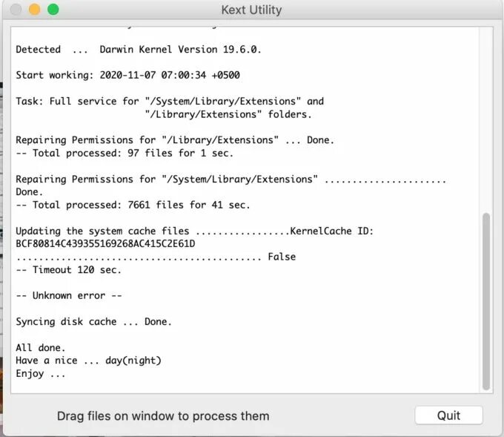Click the Darwin Kernel Version 19.6.0 line
Viewport: 504px width, 437px height.
139,50
